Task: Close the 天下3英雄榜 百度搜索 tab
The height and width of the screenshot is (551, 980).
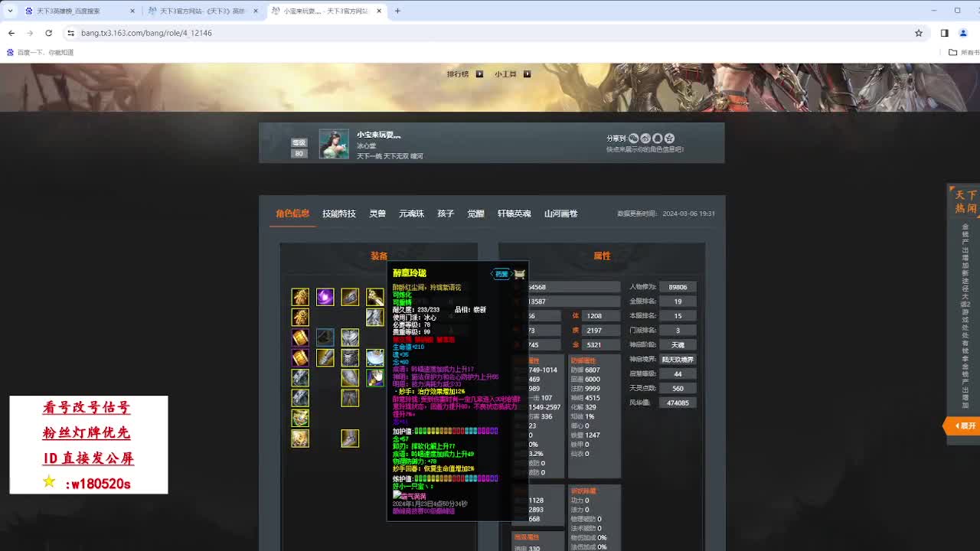Action: click(x=132, y=11)
